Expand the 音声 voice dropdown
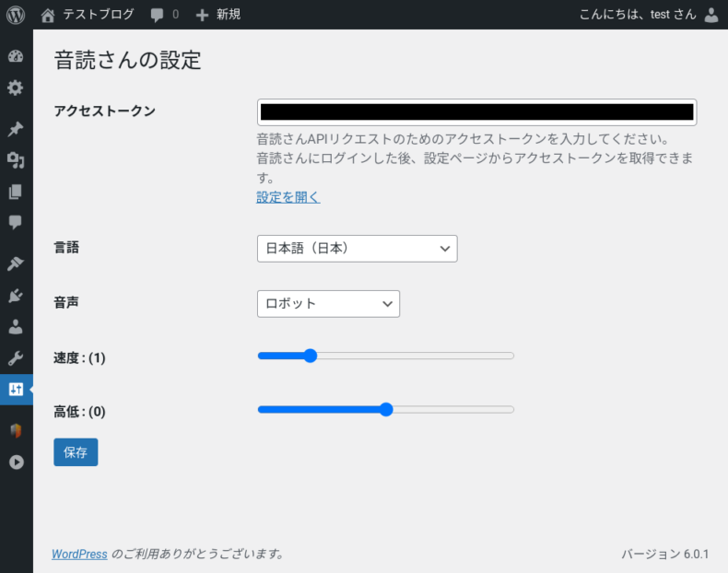728x573 pixels. 328,303
